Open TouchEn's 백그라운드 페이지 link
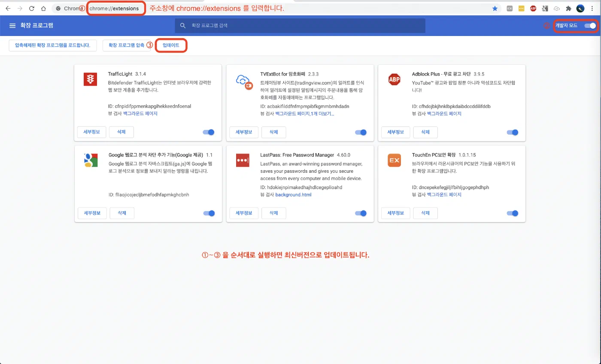The height and width of the screenshot is (364, 601). (x=444, y=195)
